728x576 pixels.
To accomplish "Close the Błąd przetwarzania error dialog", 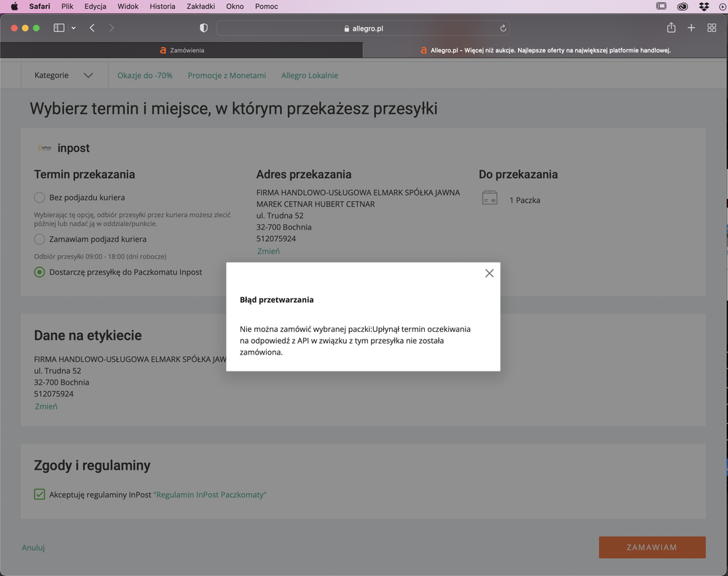I will [x=489, y=273].
